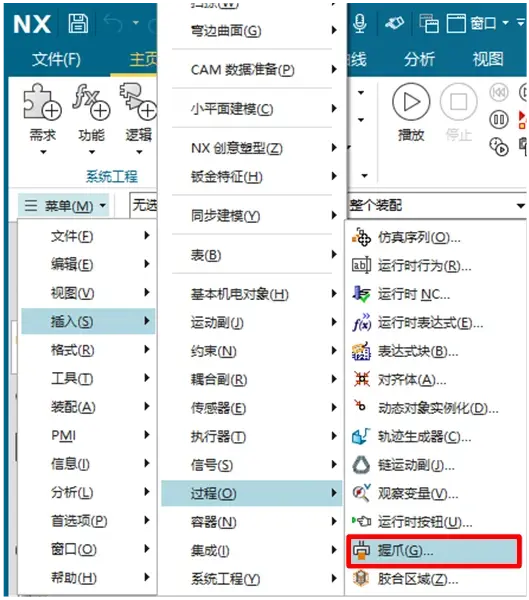529x600 pixels.
Task: Click the Undo arrow icon
Action: (113, 23)
